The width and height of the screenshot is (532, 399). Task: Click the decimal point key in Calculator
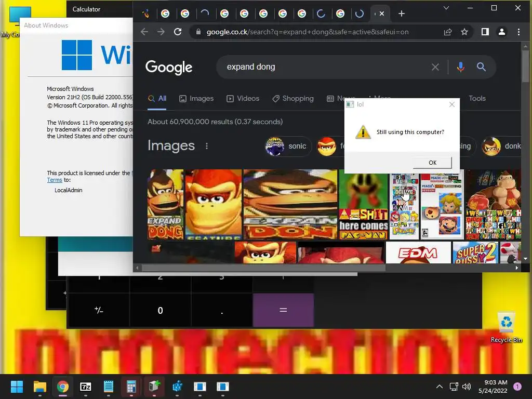[x=222, y=310]
